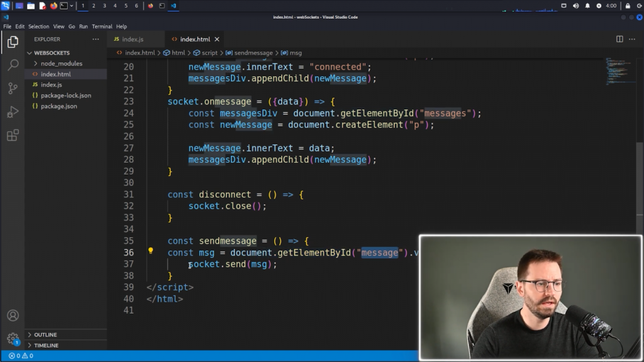This screenshot has height=362, width=644.
Task: Click the editor vertical scrollbar thumb
Action: point(640,189)
